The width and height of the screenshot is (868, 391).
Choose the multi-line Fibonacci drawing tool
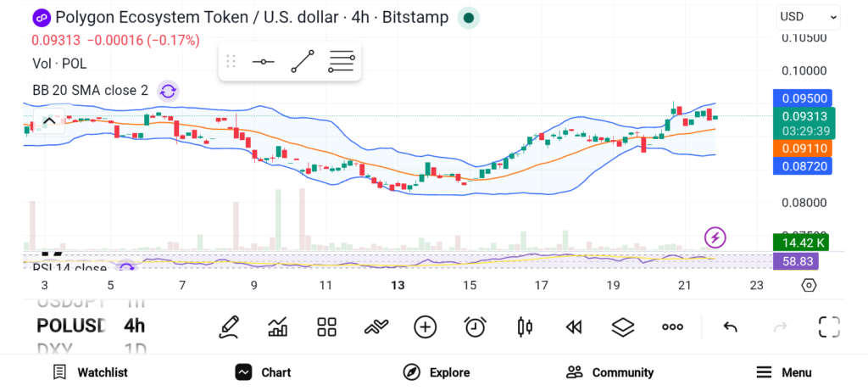click(x=342, y=62)
